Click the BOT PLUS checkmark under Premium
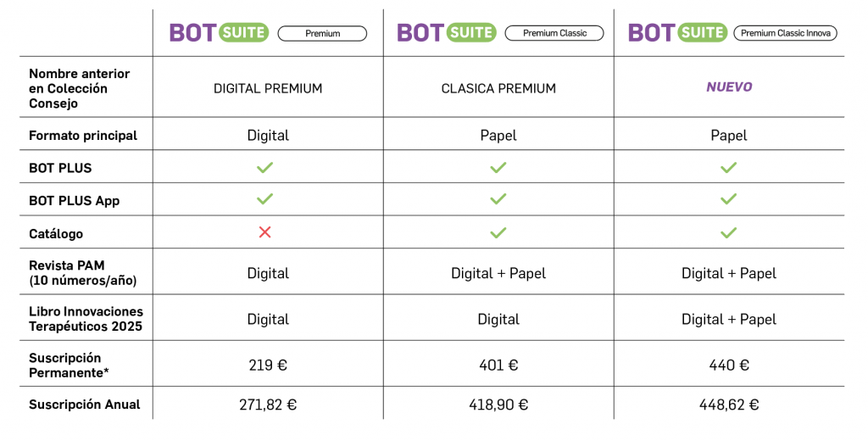 pos(265,167)
